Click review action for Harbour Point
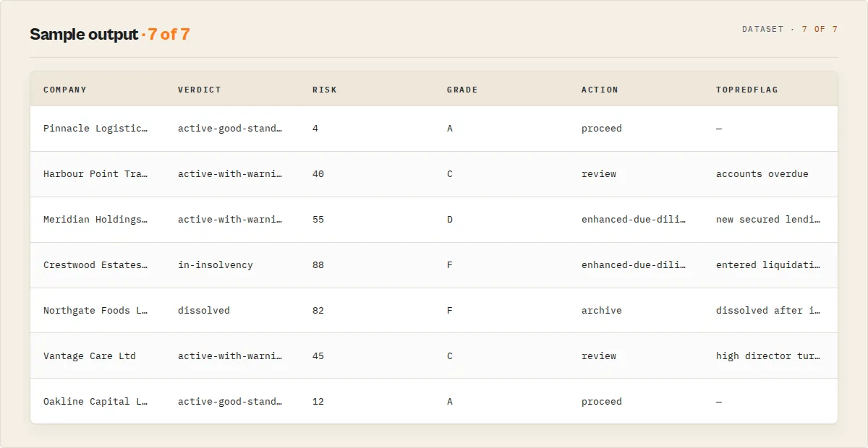Image resolution: width=868 pixels, height=448 pixels. click(x=599, y=174)
